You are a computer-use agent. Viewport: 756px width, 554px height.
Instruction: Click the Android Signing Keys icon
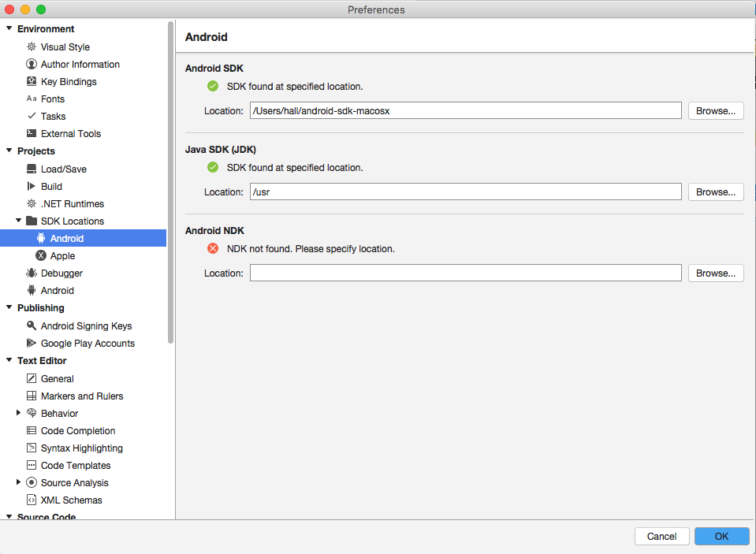click(x=32, y=326)
